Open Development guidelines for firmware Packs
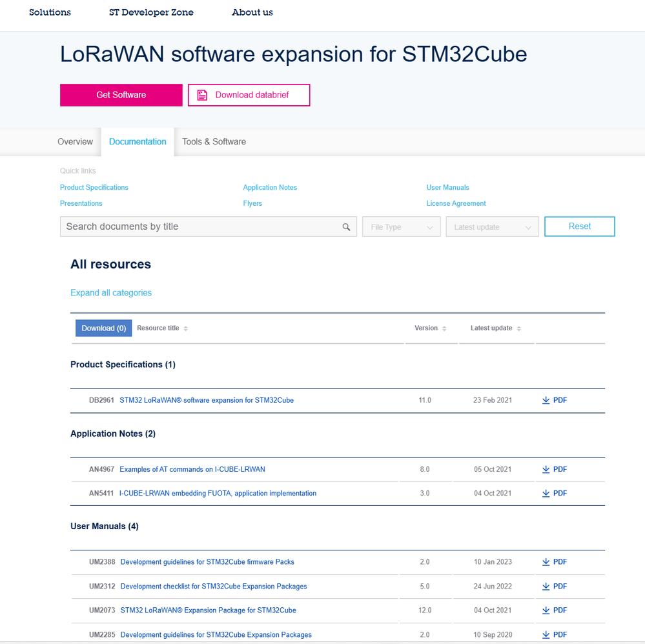645x644 pixels. [207, 562]
